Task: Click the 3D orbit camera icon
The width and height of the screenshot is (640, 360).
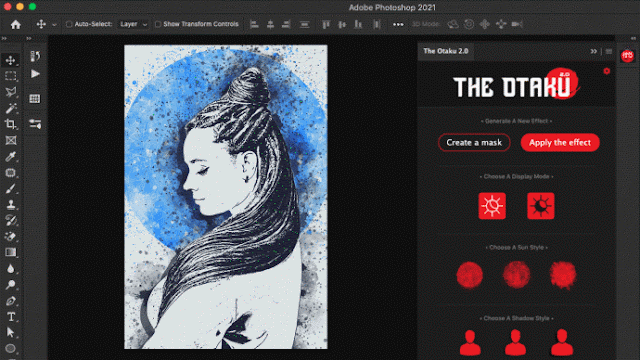Action: pos(453,24)
